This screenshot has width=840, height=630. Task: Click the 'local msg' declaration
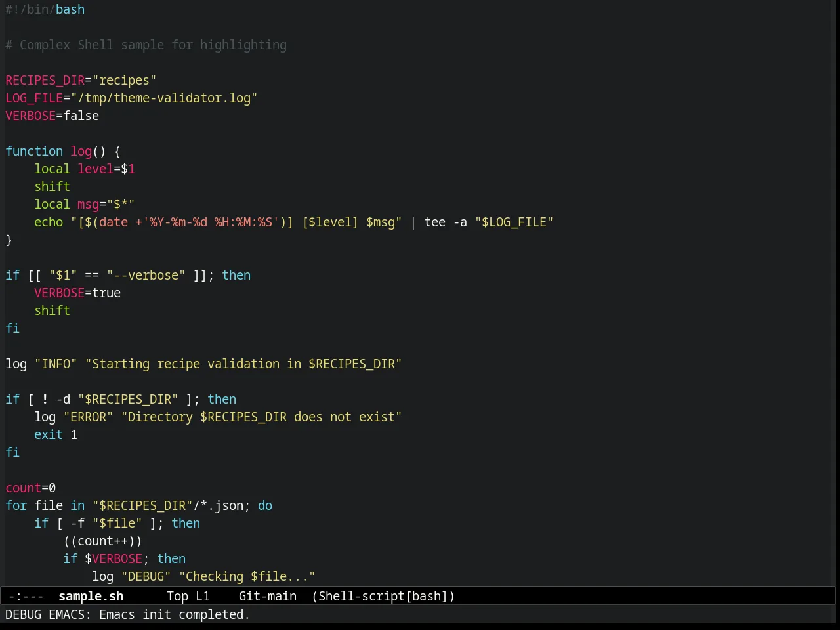[x=67, y=204]
